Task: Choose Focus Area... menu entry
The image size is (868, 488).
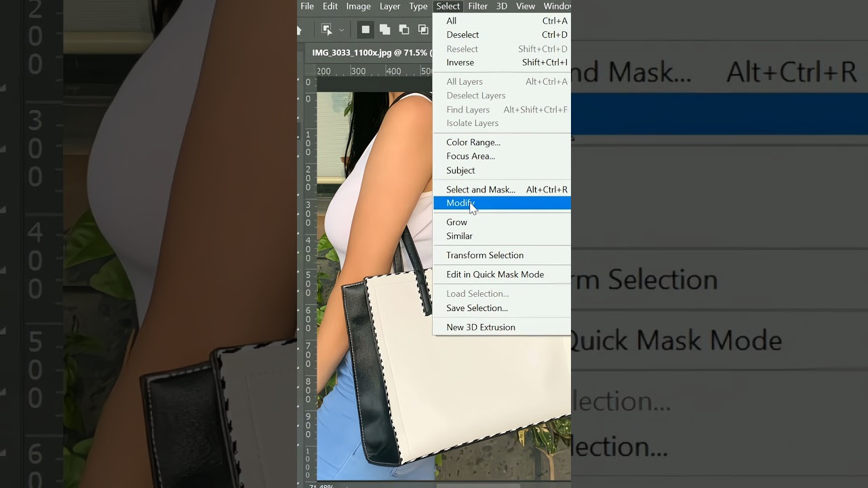Action: [502, 156]
